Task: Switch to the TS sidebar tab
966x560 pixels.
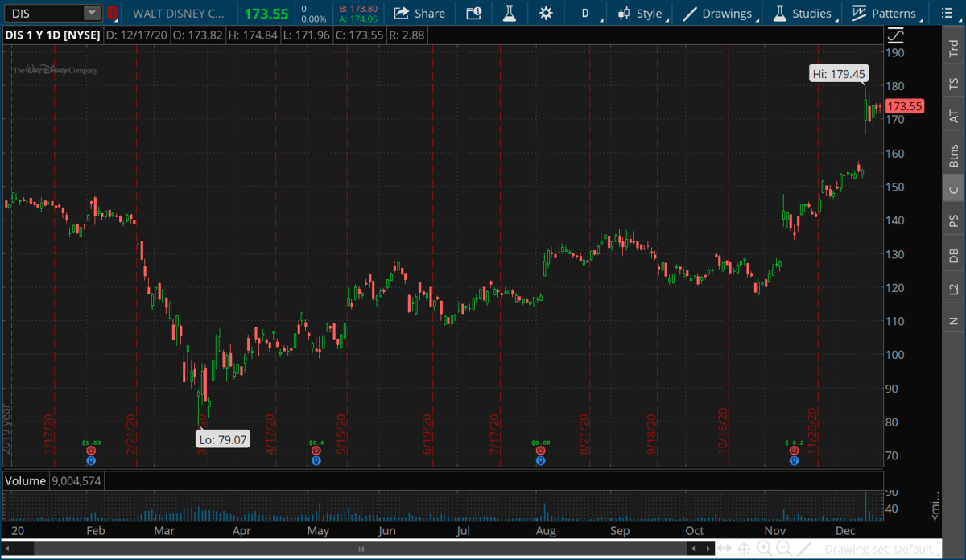Action: [954, 84]
